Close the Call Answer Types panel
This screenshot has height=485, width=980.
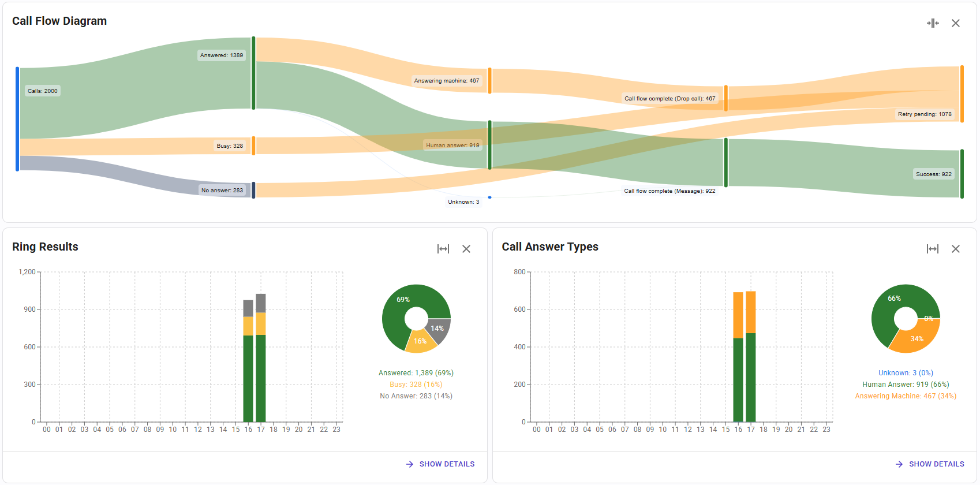(x=956, y=249)
